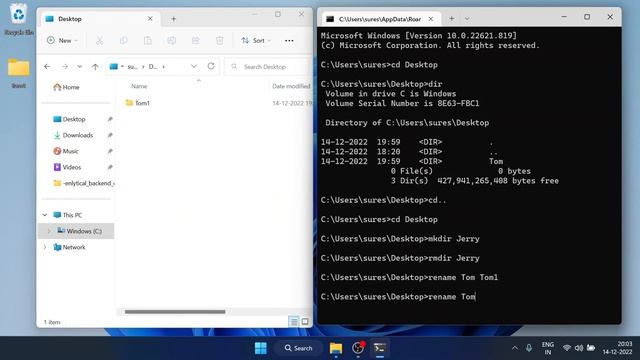Click the Share icon in Explorer toolbar
The height and width of the screenshot is (360, 640).
coord(196,40)
